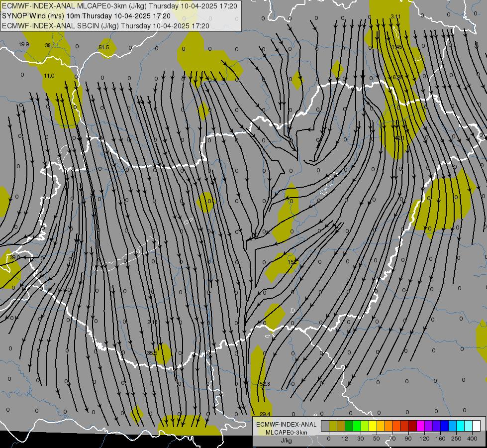
Task: Click the legend scale value 120
Action: 424,439
